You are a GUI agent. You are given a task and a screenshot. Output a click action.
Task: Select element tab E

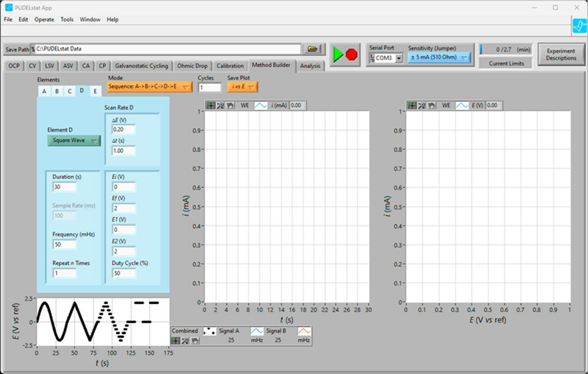[95, 91]
